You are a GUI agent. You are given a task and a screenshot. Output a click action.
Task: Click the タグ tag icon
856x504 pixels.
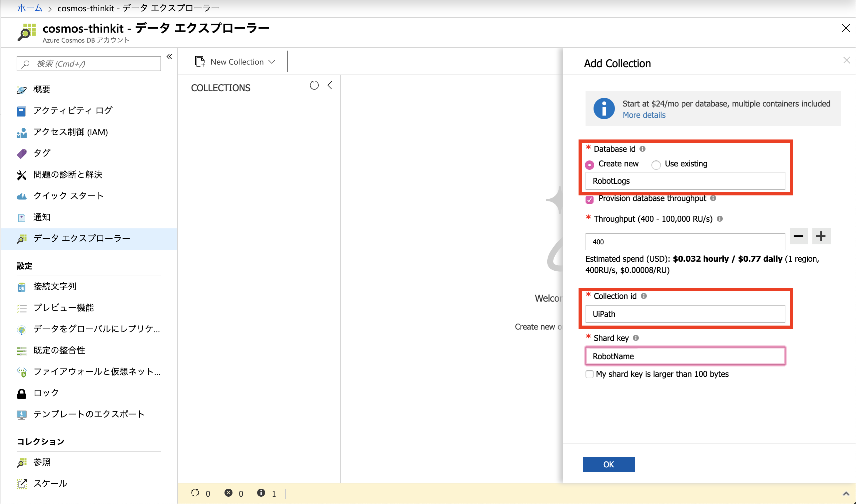coord(21,153)
